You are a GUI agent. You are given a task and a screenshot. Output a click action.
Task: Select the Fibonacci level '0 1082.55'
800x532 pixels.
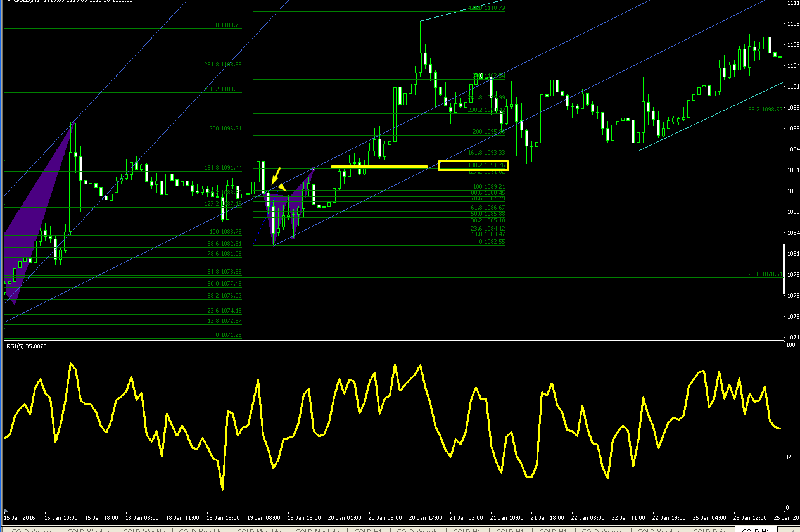point(492,242)
